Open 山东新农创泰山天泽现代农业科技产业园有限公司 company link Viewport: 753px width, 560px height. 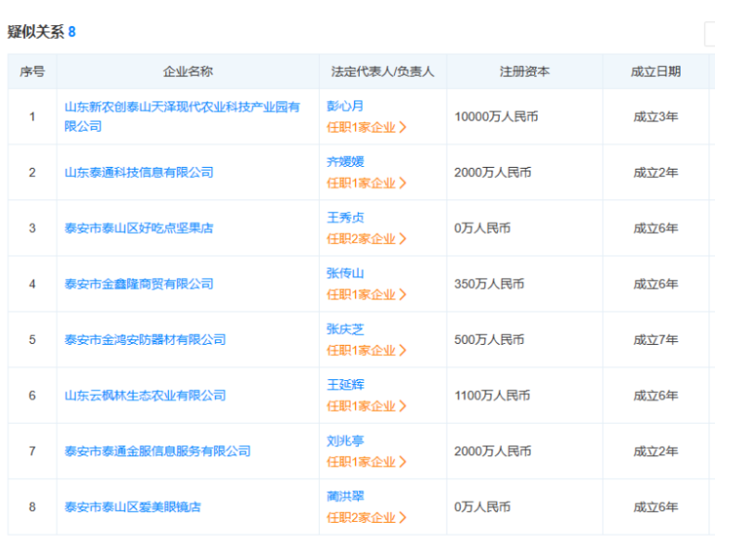click(x=182, y=108)
